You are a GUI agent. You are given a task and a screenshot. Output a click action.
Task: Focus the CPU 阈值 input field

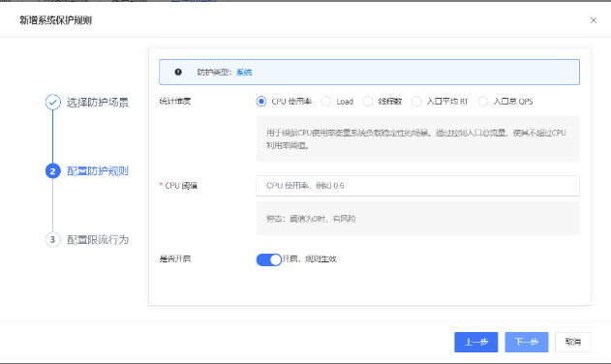point(417,186)
